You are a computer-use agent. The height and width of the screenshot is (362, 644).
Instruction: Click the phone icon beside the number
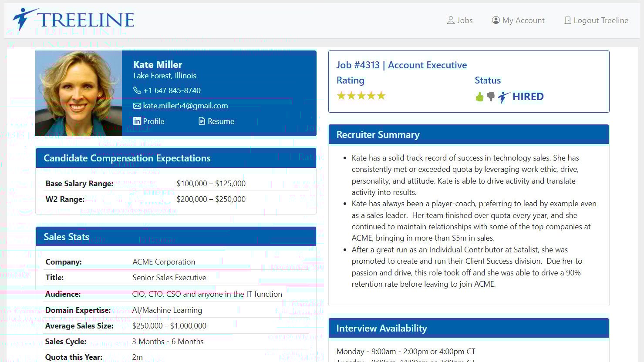pyautogui.click(x=137, y=90)
